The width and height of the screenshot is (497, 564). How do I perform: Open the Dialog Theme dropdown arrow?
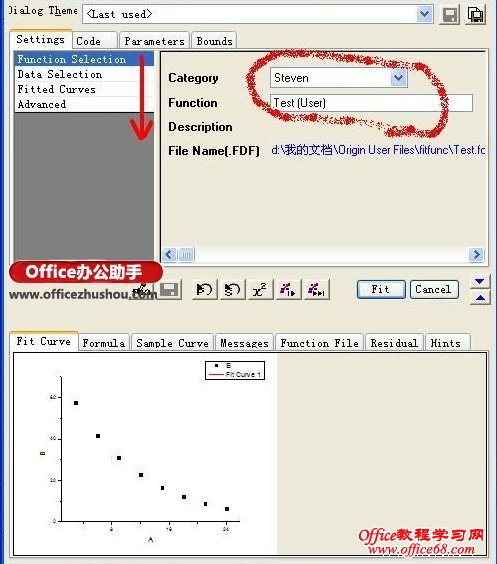(x=424, y=14)
